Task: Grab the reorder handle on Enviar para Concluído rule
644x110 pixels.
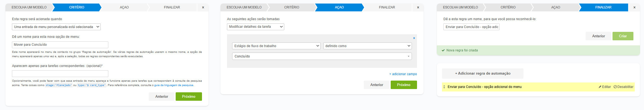Action: click(x=444, y=87)
